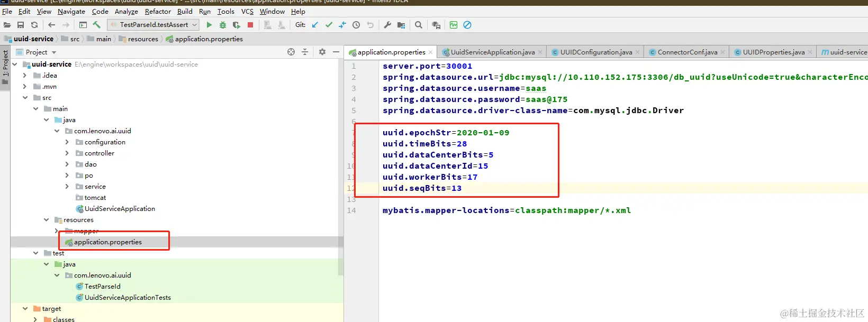This screenshot has width=868, height=322.
Task: Open the TestParseId.testAssert run configuration dropdown
Action: click(x=153, y=25)
